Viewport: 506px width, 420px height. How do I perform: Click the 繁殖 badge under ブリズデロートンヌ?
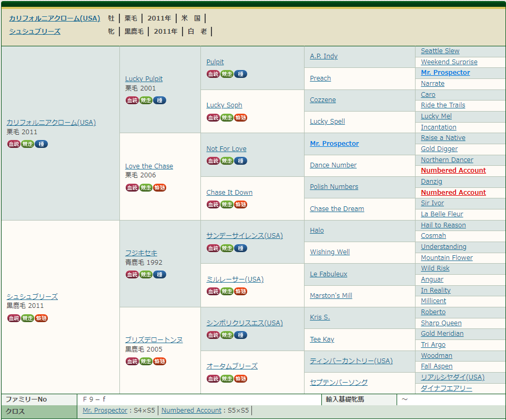coord(159,362)
